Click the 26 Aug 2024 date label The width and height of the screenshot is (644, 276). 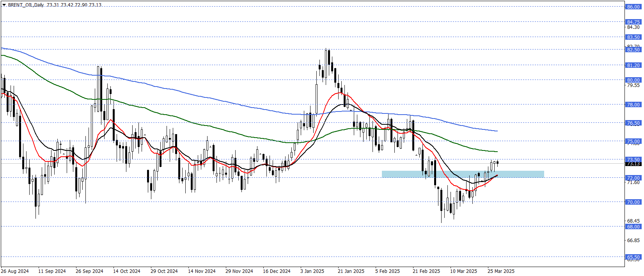click(x=15, y=271)
